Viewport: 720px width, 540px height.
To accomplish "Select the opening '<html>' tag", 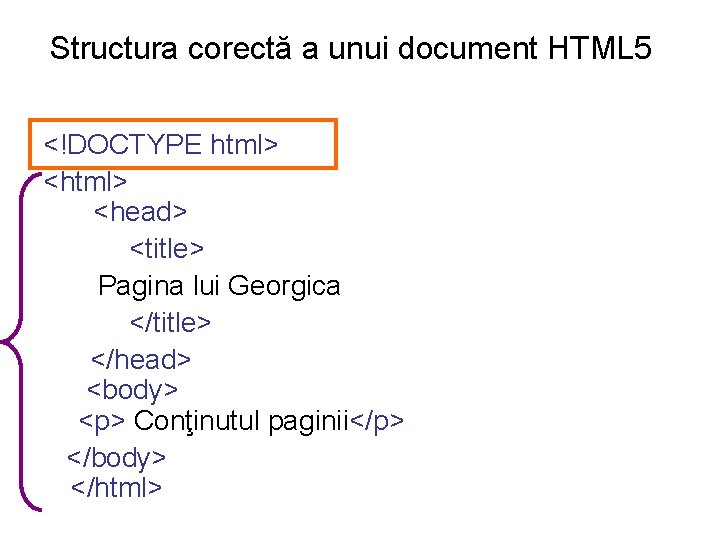I will pyautogui.click(x=85, y=181).
